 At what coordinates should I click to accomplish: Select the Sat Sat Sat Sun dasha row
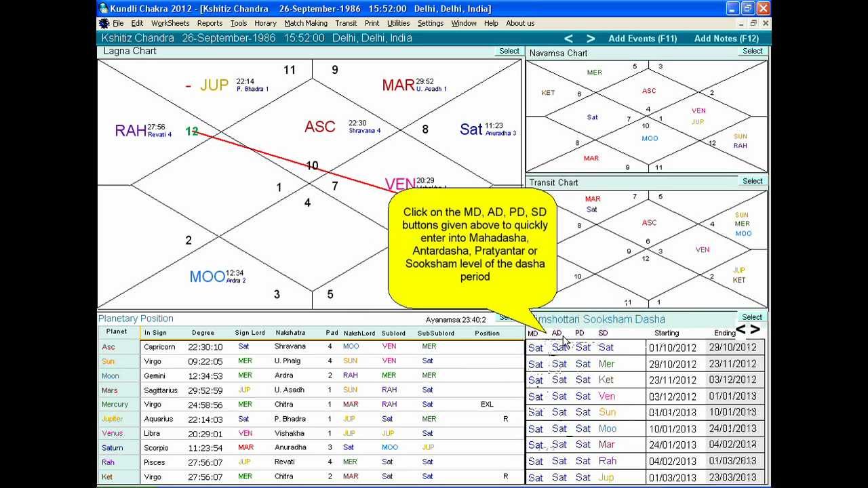pos(646,412)
